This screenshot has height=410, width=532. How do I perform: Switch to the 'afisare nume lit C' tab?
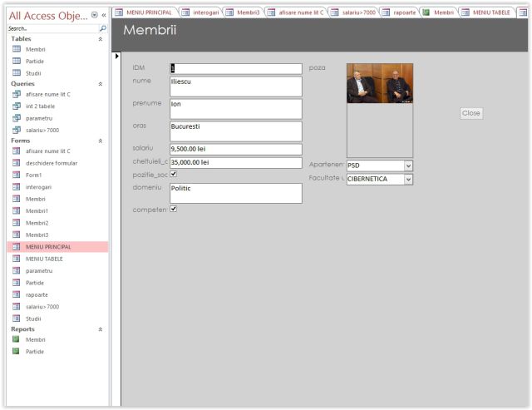(296, 12)
